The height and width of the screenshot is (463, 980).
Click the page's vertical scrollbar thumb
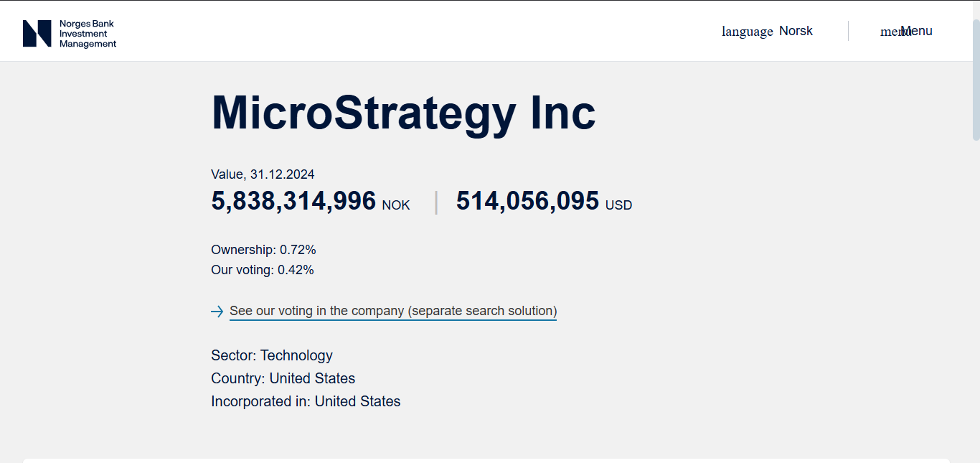976,79
